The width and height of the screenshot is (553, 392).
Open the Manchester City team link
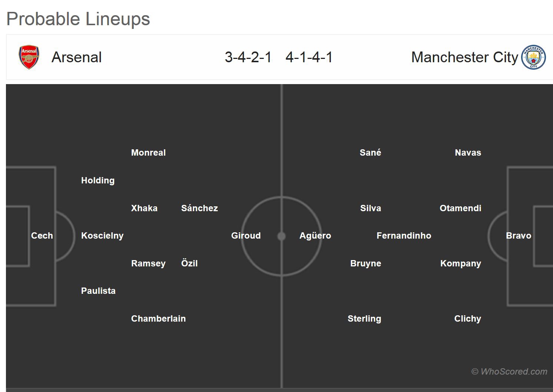pyautogui.click(x=464, y=57)
